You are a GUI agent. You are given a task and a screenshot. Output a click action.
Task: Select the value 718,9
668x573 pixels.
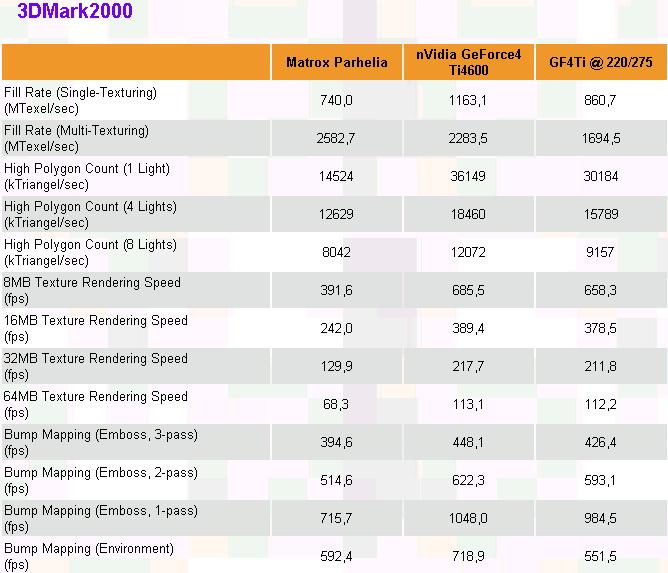(468, 556)
